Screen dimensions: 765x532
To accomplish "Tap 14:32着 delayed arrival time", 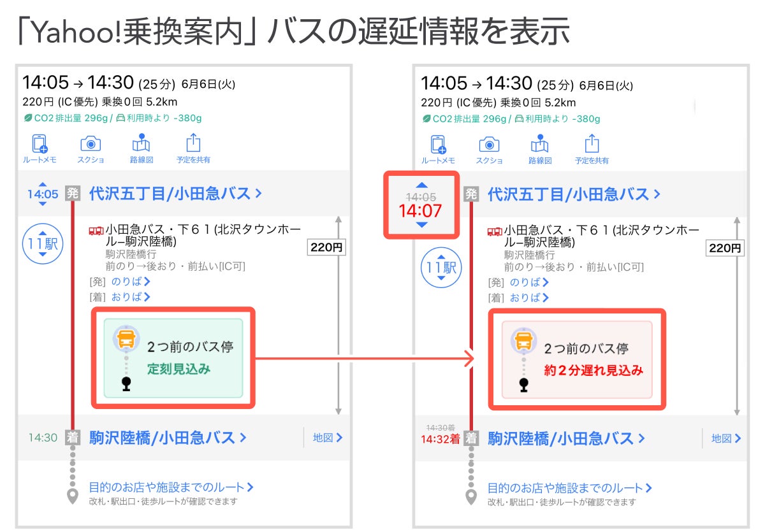I will click(439, 438).
